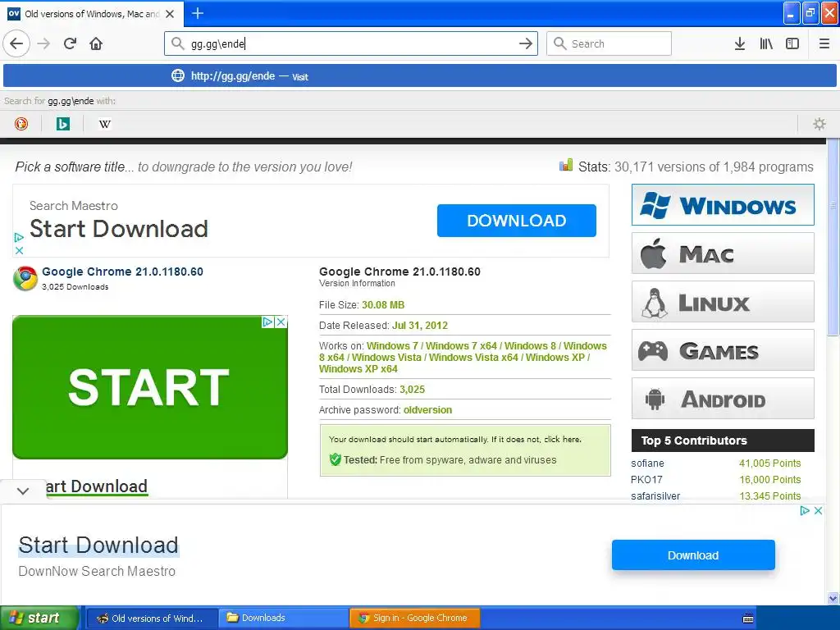Select the Android category button
840x630 pixels.
tap(723, 399)
